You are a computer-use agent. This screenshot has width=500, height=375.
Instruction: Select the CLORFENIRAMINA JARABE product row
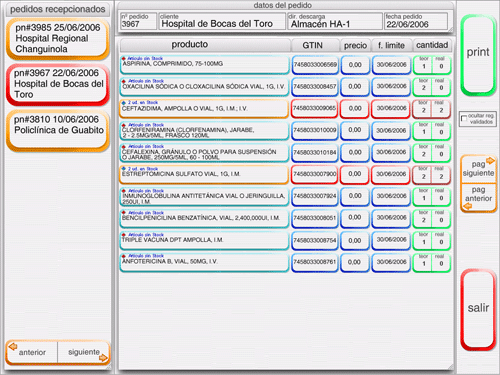click(204, 131)
